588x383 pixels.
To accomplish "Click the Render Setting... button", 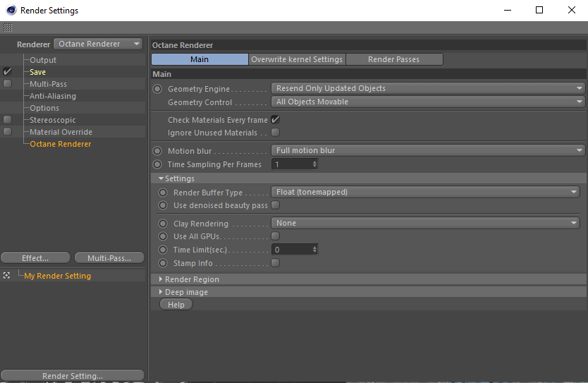I will tap(73, 375).
